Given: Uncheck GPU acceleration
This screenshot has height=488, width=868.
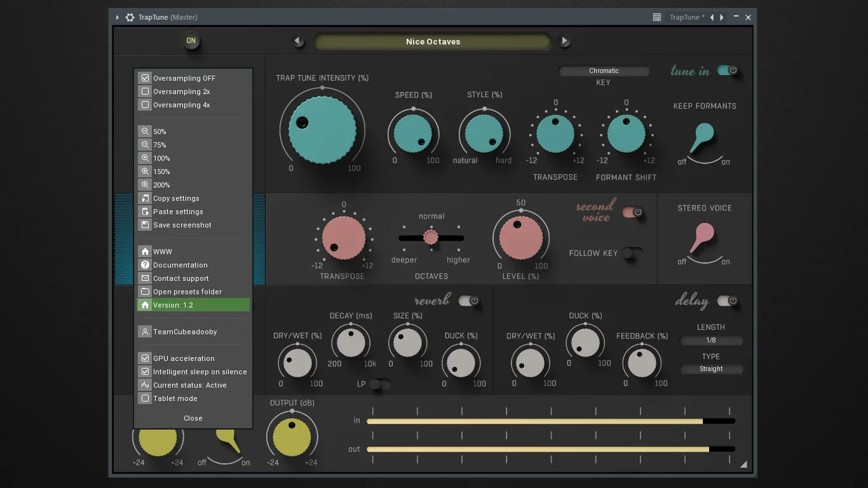Looking at the screenshot, I should point(145,358).
